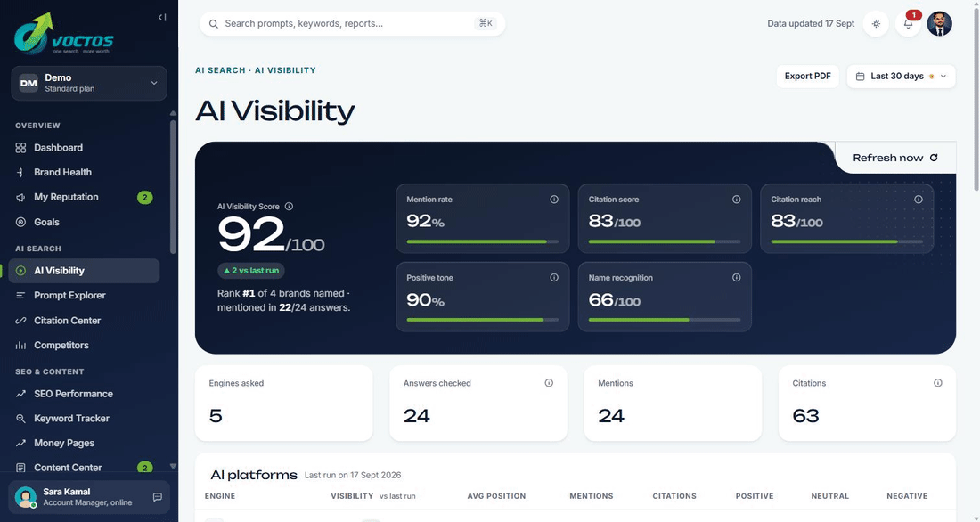Sort by the NEUTRAL column header
Viewport: 980px width, 522px height.
click(x=830, y=496)
